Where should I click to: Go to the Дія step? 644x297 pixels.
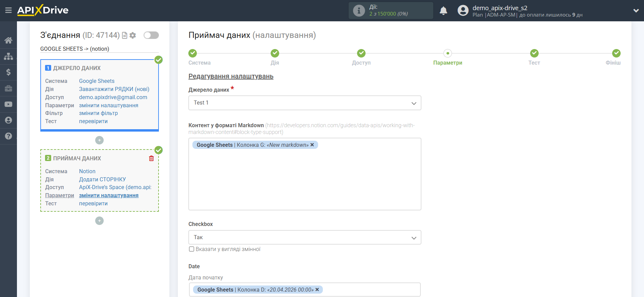[x=275, y=53]
